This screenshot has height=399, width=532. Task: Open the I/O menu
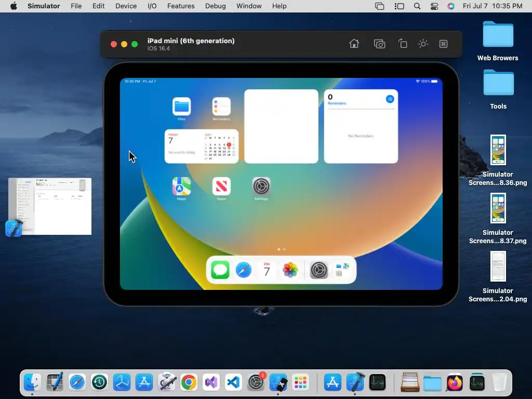point(152,6)
